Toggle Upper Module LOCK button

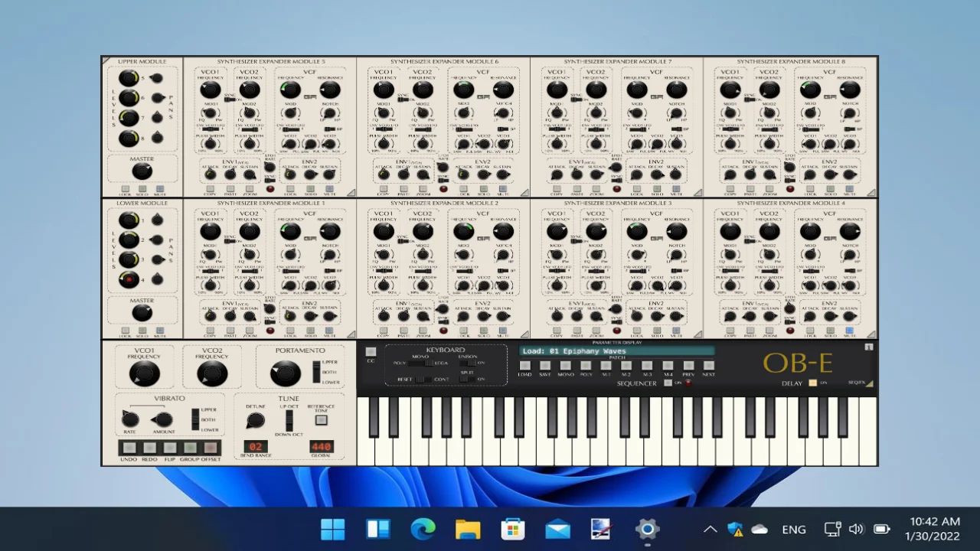pos(126,189)
